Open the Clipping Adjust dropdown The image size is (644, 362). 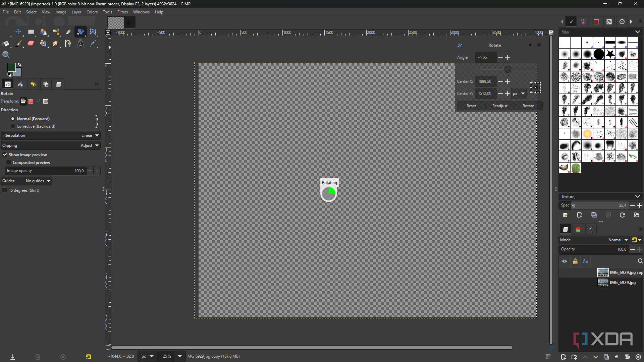point(51,145)
